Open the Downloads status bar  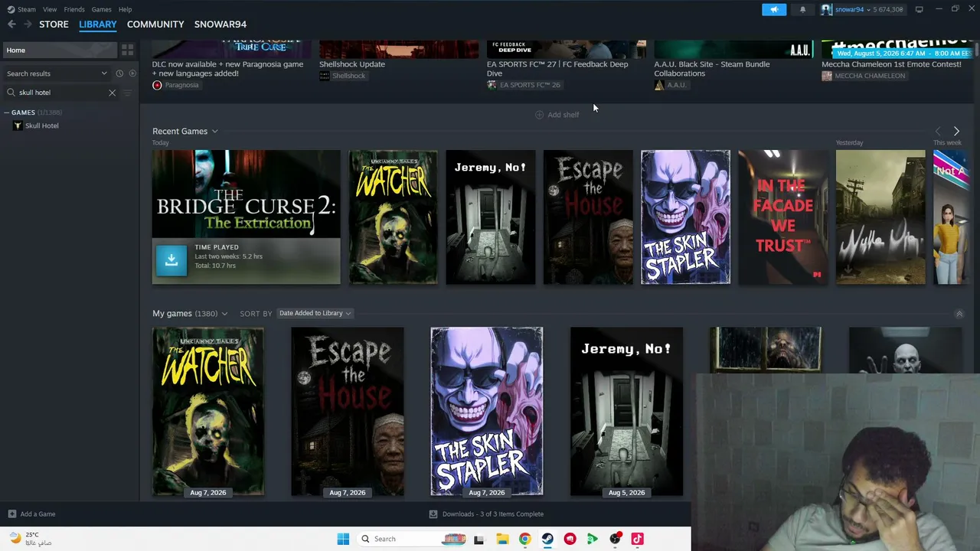(x=486, y=514)
